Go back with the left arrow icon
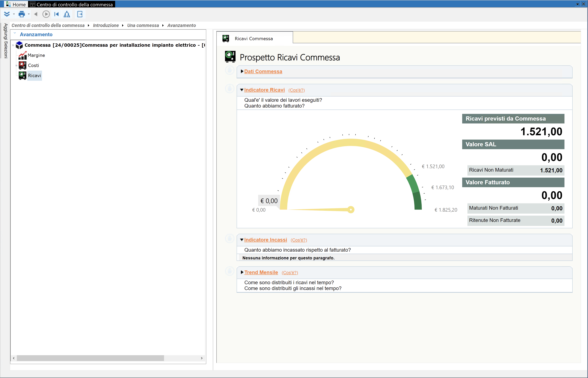 [x=36, y=14]
